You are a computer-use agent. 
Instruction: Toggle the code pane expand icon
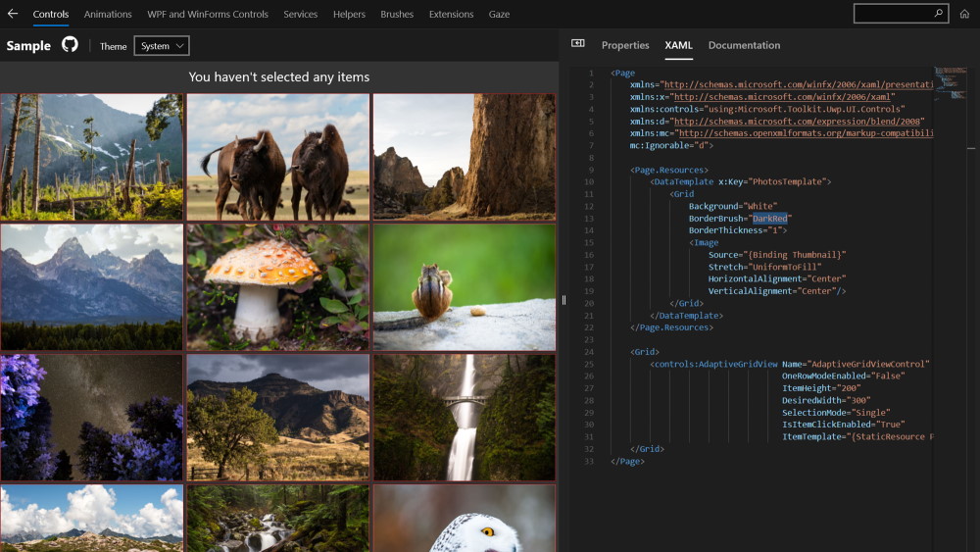pos(577,43)
